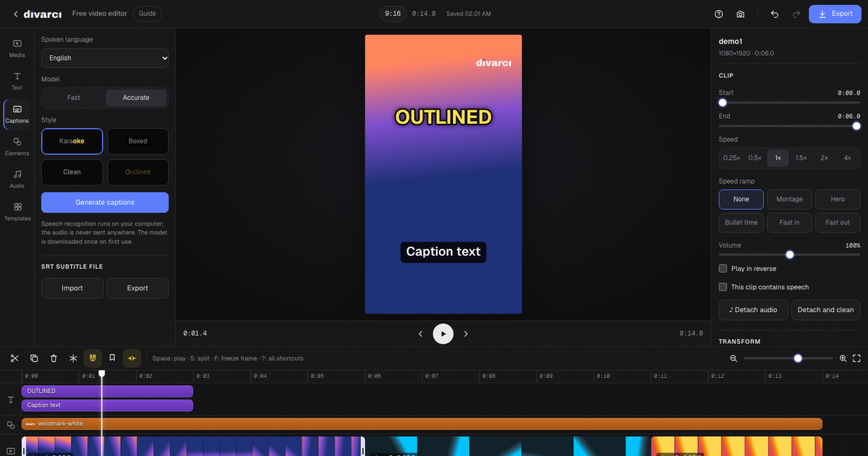Select the OUTLINED text clip on timeline
This screenshot has height=456, width=868.
coord(107,391)
